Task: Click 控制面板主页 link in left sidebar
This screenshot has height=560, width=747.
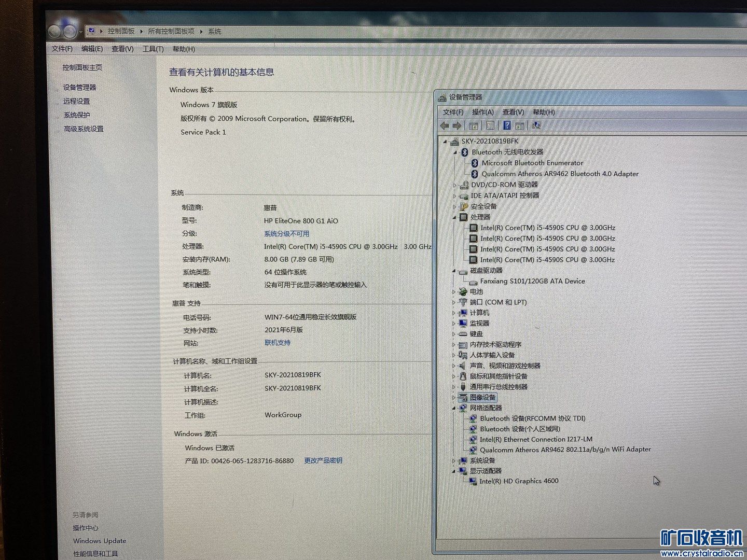Action: (82, 67)
